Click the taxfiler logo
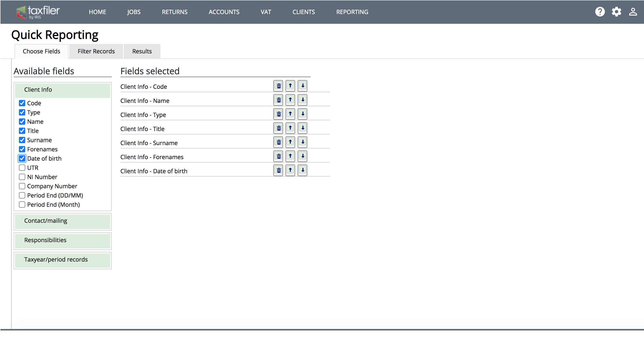The image size is (644, 362). coord(38,12)
